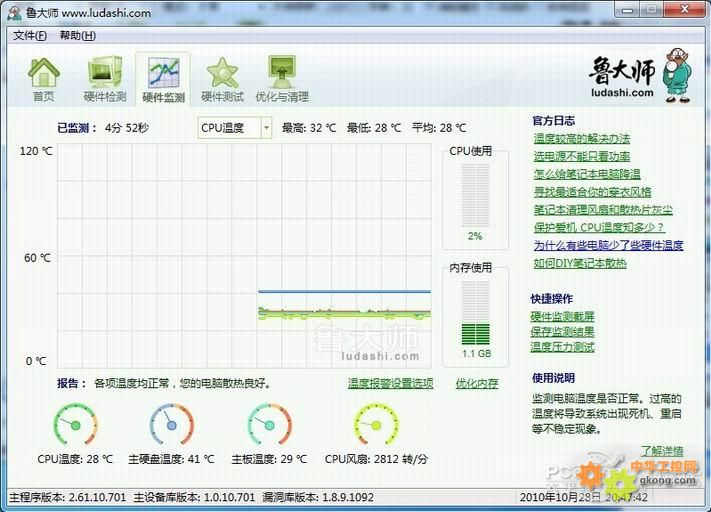This screenshot has height=512, width=711.
Task: Click the 主程序版本 2.61.10.701 status text
Action: click(68, 497)
